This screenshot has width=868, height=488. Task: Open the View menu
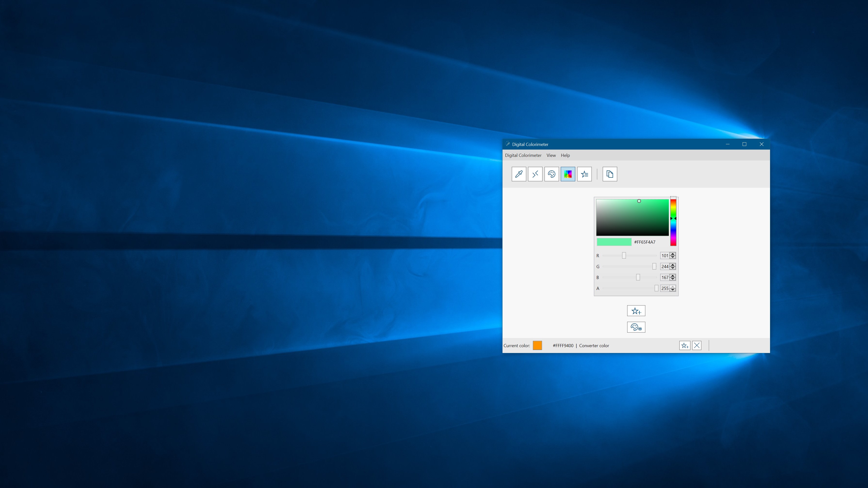(x=551, y=155)
